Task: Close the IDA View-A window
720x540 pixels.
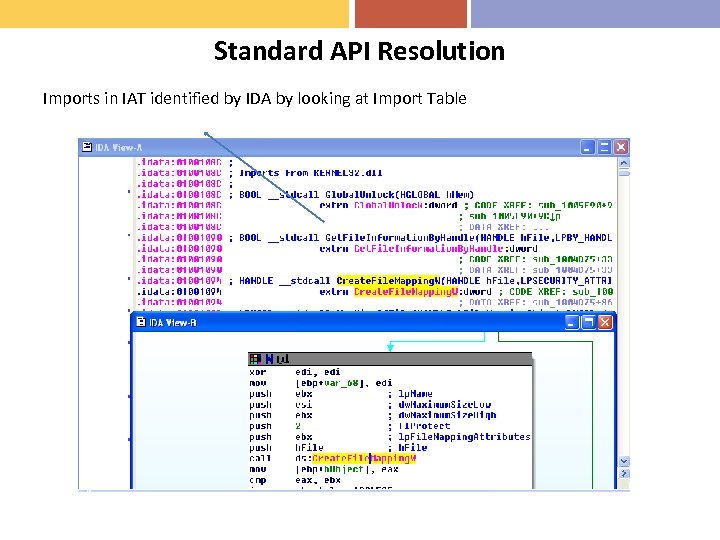Action: pos(621,147)
